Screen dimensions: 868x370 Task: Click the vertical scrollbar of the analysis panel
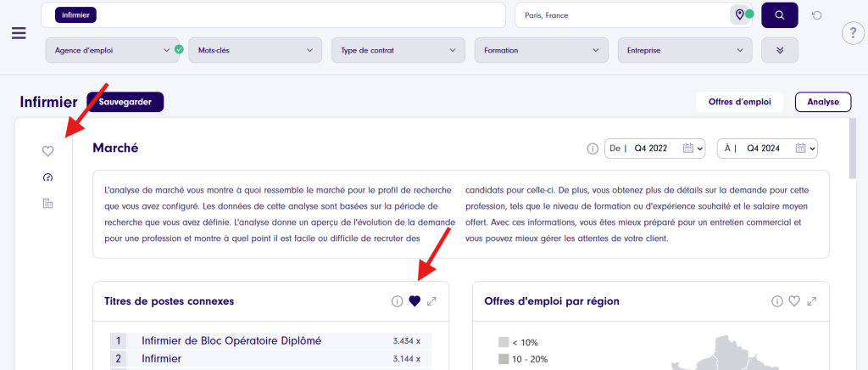[x=852, y=149]
